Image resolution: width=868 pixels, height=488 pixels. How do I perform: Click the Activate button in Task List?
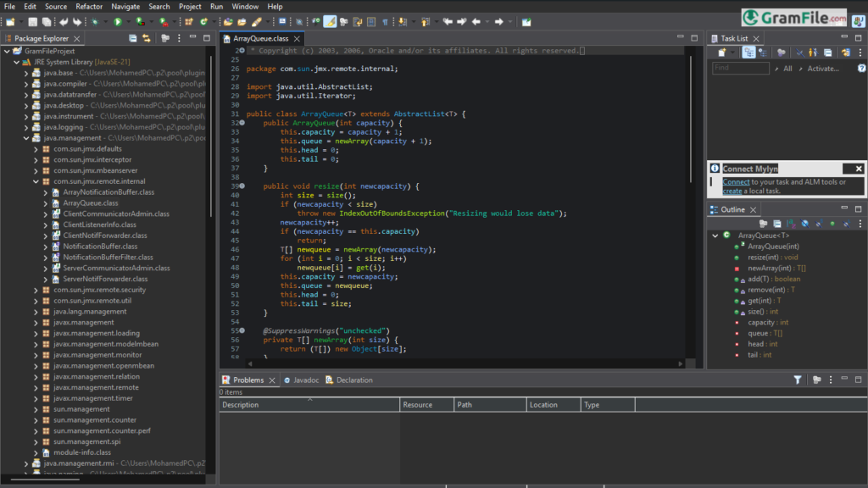tap(824, 68)
